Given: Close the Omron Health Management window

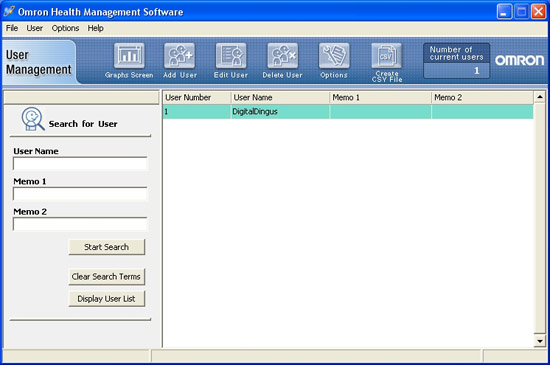Looking at the screenshot, I should [x=538, y=12].
